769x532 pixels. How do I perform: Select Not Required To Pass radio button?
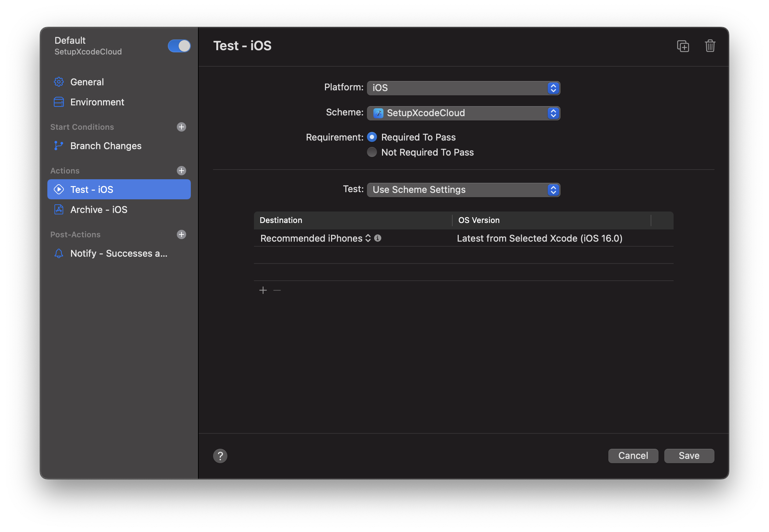coord(372,151)
